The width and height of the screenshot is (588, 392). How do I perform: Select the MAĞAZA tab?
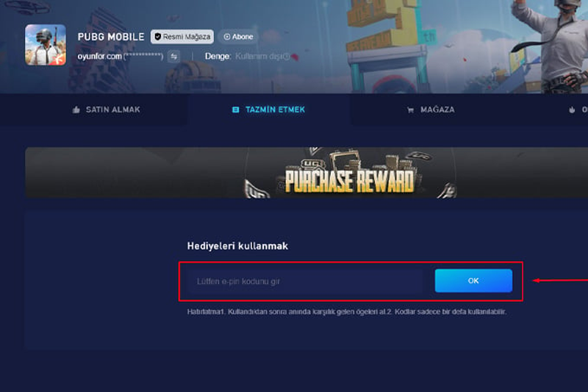(x=431, y=110)
